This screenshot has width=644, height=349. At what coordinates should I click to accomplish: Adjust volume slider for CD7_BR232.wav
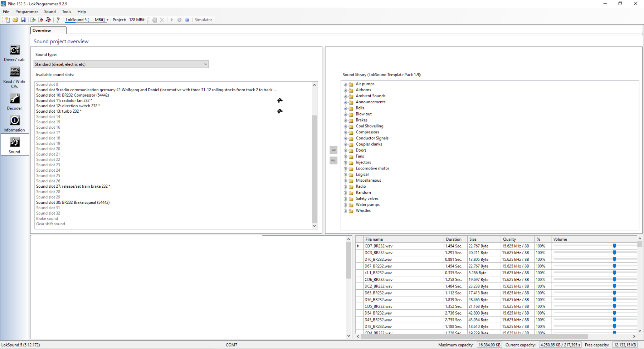614,246
